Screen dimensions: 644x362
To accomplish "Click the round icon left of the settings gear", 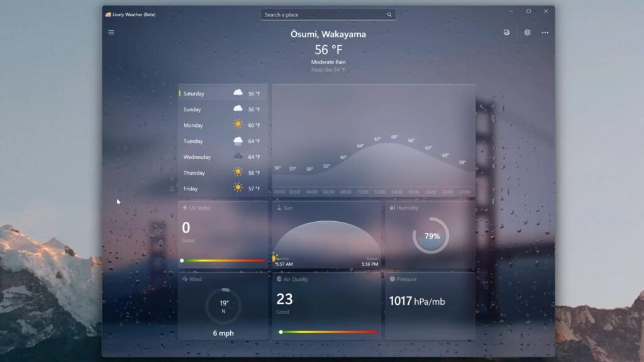I will click(506, 33).
